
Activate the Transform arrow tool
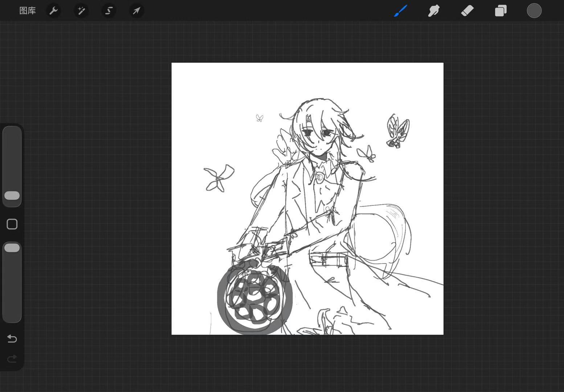point(136,11)
